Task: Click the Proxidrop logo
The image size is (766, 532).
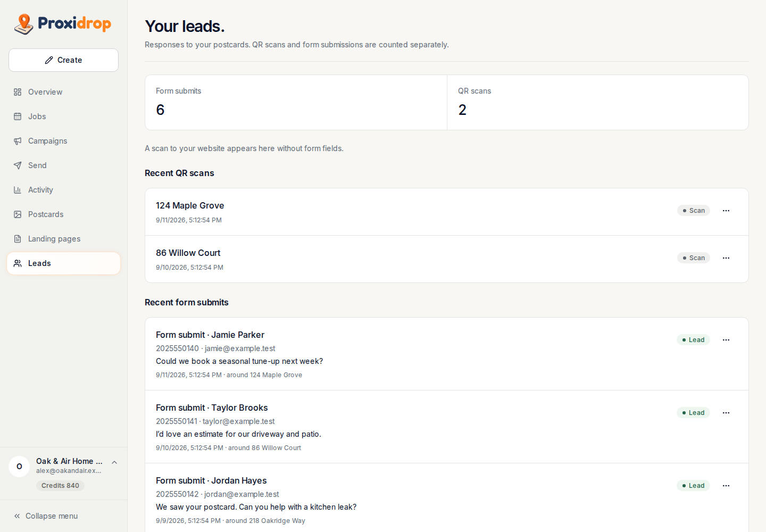Action: pyautogui.click(x=63, y=24)
